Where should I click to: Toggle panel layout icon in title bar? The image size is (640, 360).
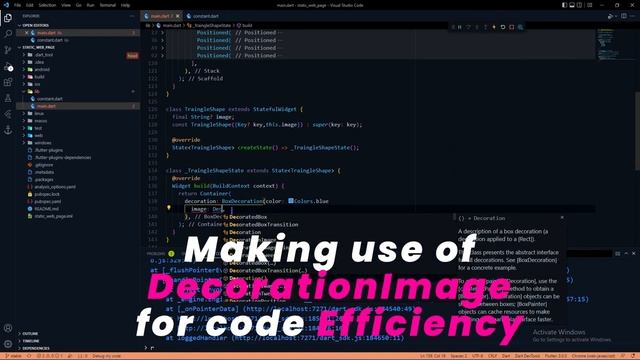[572, 5]
